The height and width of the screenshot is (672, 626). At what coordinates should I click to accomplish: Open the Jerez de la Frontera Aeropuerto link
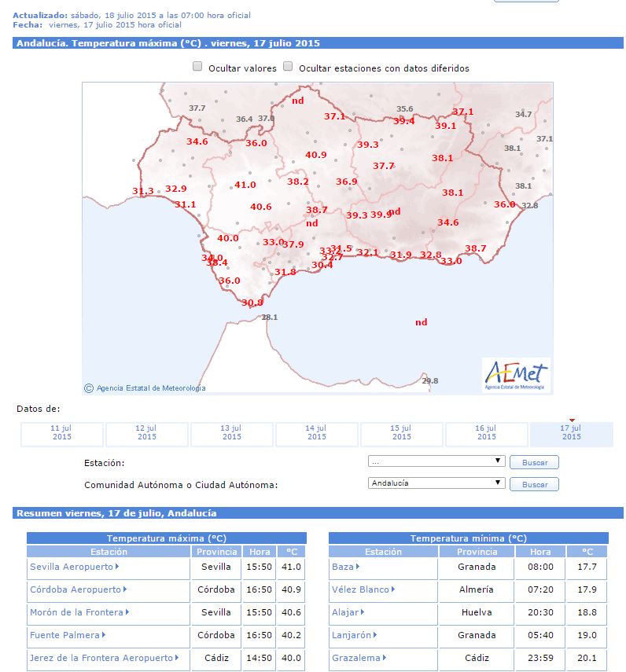(x=101, y=659)
